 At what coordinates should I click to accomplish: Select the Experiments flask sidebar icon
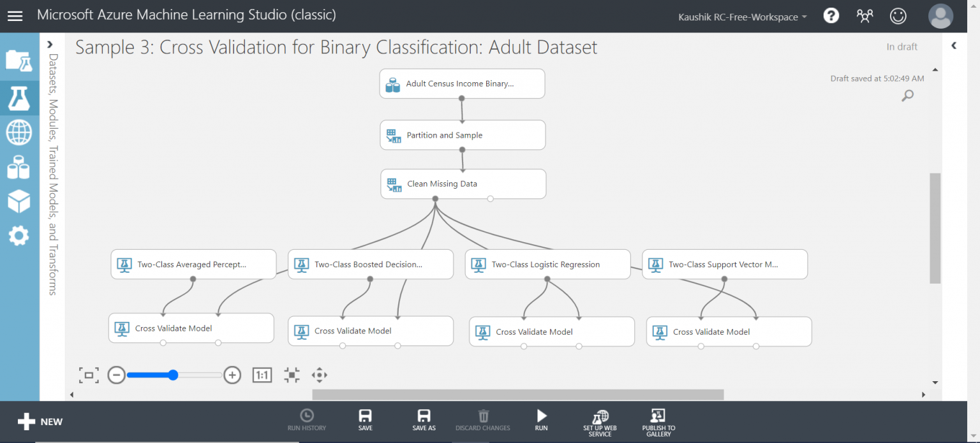(19, 98)
